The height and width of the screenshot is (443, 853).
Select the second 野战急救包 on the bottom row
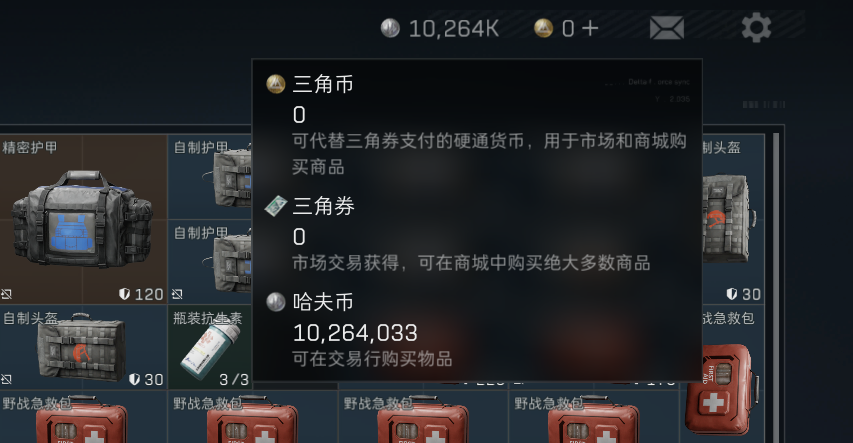(x=253, y=417)
